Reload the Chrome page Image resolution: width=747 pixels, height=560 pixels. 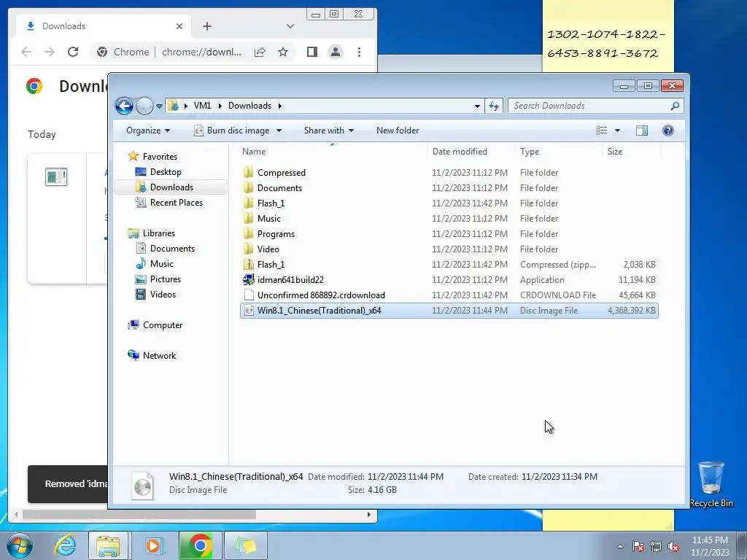73,52
